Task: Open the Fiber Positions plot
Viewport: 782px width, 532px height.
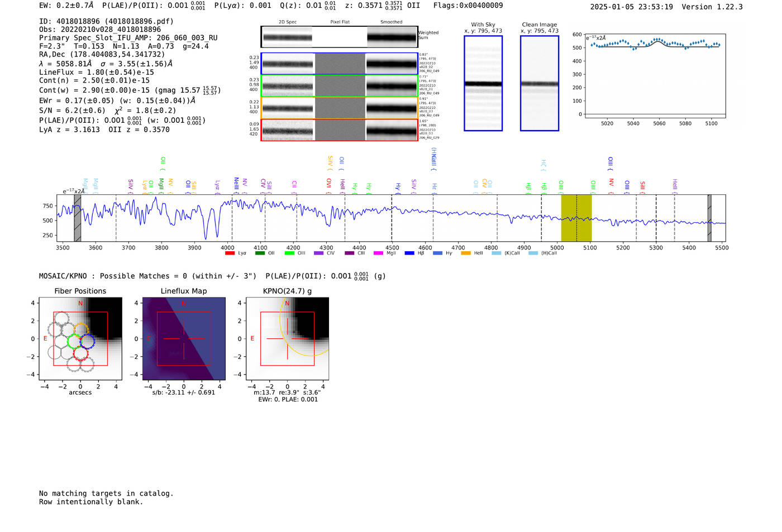Action: pyautogui.click(x=80, y=339)
